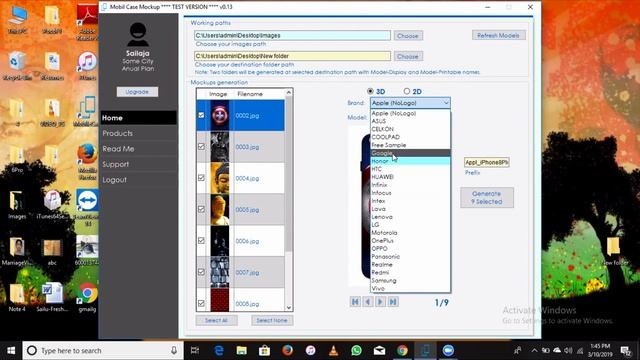Collapse the Brand dropdown arrow
Screen dimensions: 640x360
point(446,103)
